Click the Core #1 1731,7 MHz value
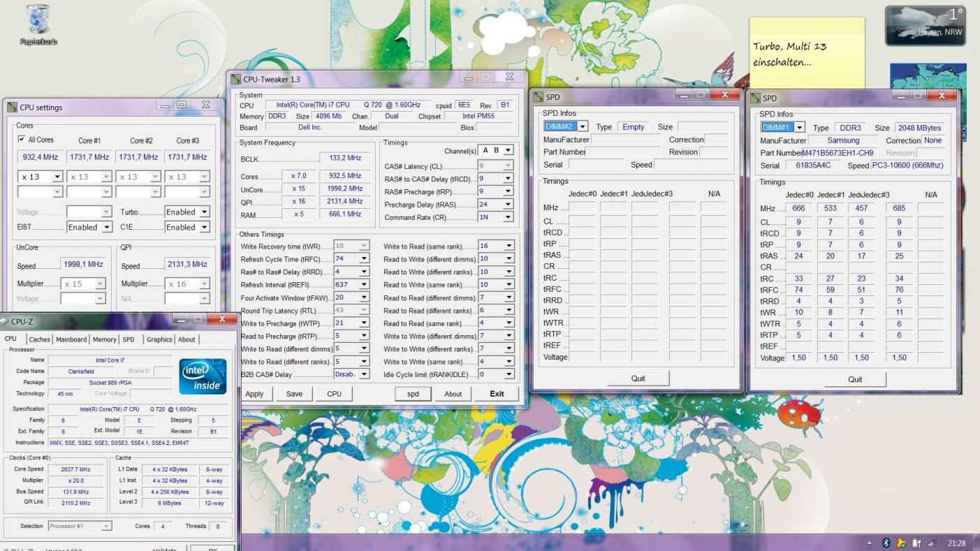This screenshot has height=551, width=980. pos(89,157)
